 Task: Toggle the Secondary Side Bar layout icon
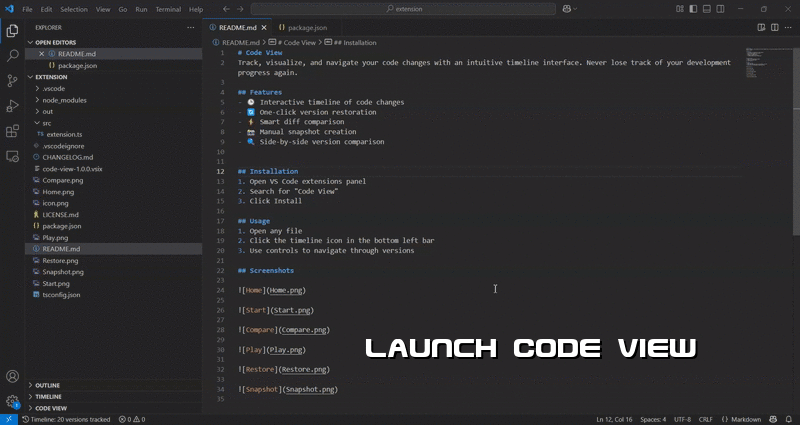tap(720, 9)
